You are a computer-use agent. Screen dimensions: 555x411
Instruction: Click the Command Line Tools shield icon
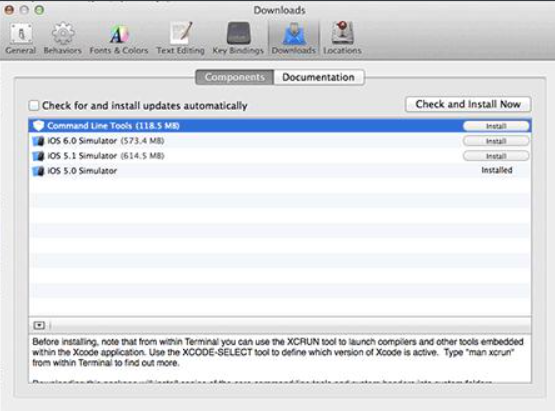click(38, 126)
